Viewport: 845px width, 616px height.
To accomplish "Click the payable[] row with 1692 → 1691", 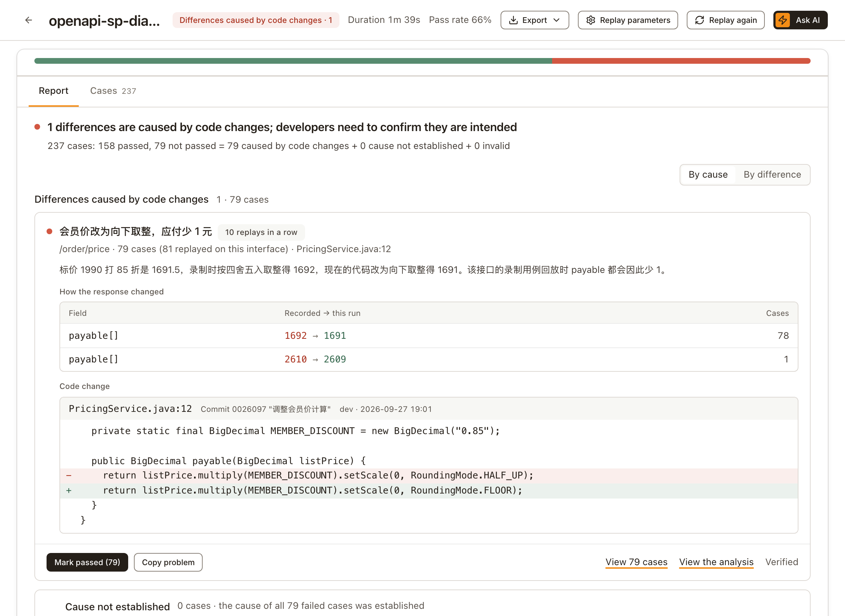I will 429,336.
